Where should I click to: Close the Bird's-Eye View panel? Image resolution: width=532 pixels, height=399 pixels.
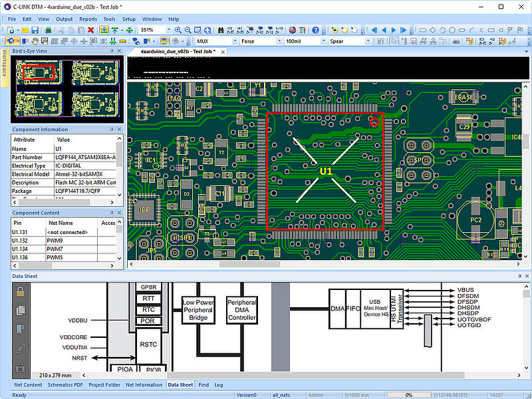point(119,51)
